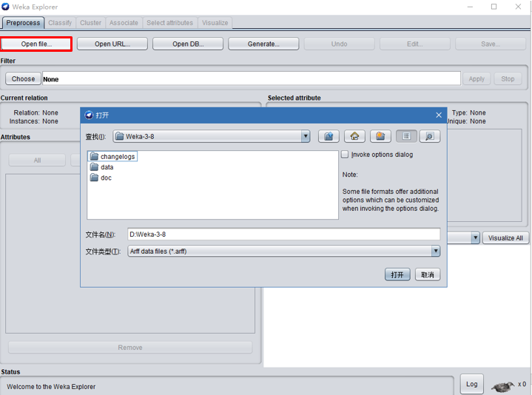Switch to details view icon
Image resolution: width=532 pixels, height=395 pixels.
(x=429, y=136)
